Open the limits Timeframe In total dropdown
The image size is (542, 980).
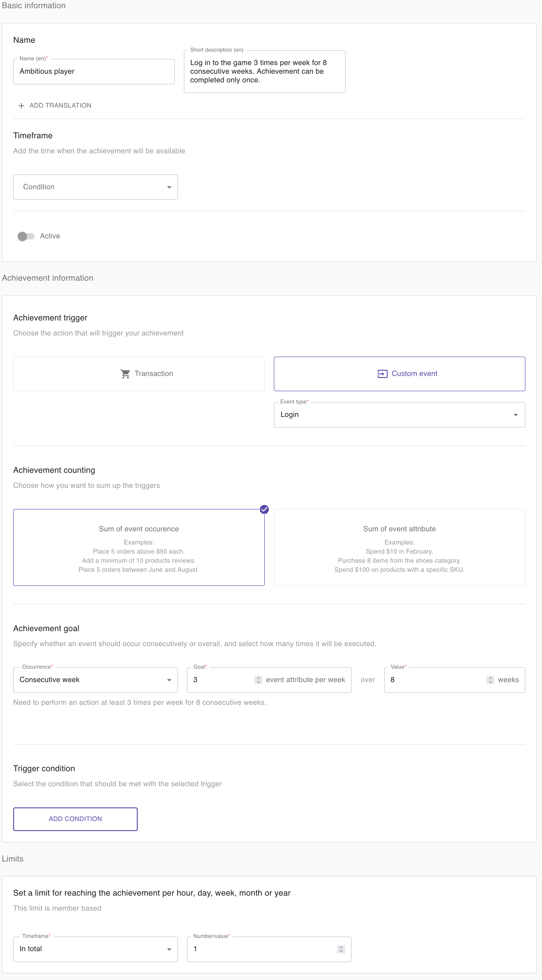[95, 949]
